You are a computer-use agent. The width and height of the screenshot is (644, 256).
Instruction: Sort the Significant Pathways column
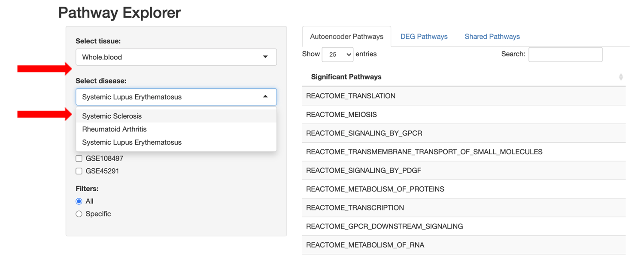click(x=621, y=77)
